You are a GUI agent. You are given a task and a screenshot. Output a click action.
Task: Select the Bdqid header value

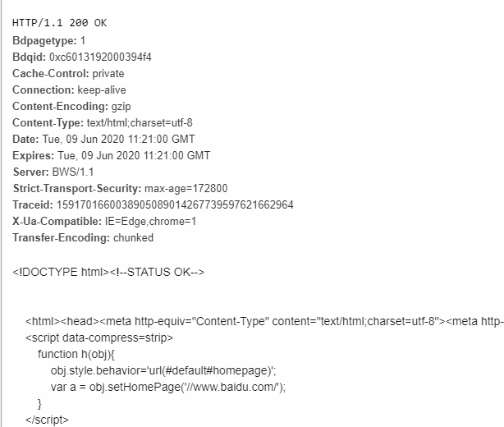click(x=104, y=57)
